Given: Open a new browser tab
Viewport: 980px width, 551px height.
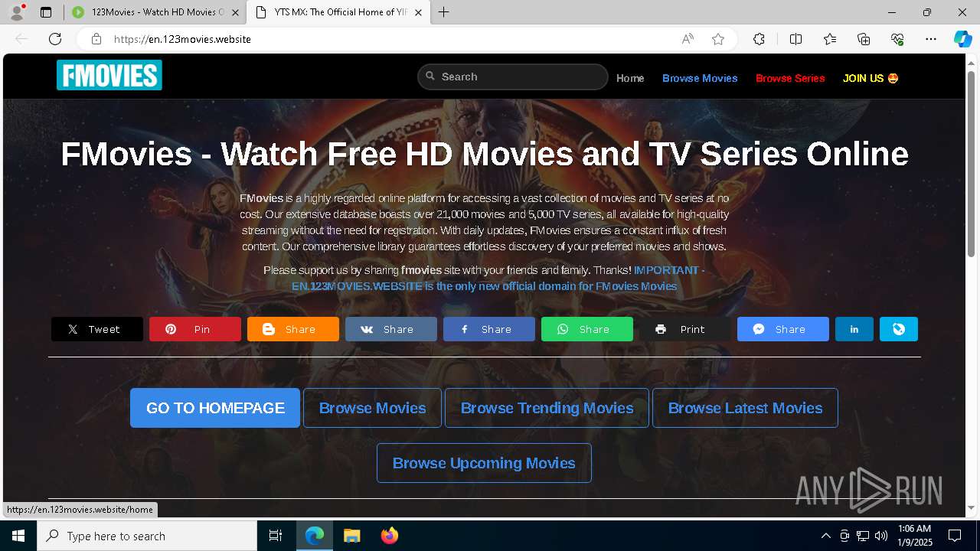Looking at the screenshot, I should point(444,12).
